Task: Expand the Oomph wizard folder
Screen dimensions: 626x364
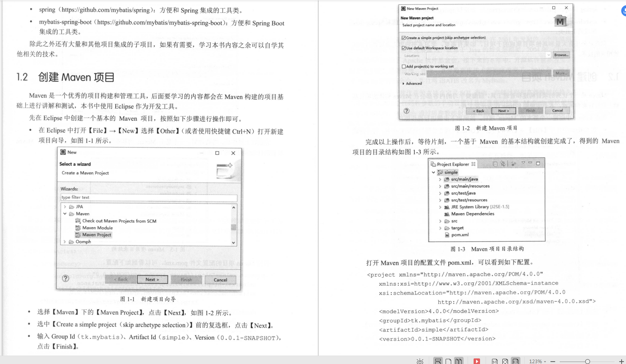Action: (65, 242)
